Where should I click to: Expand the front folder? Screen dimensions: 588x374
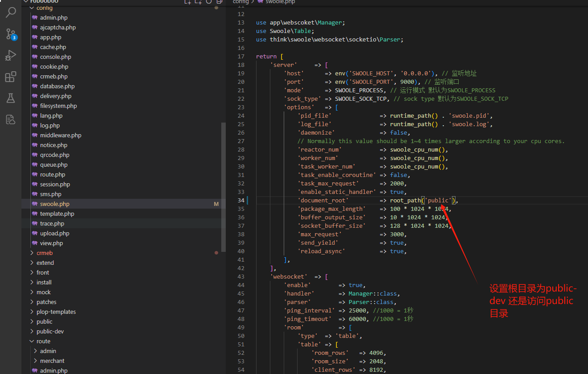tap(43, 272)
